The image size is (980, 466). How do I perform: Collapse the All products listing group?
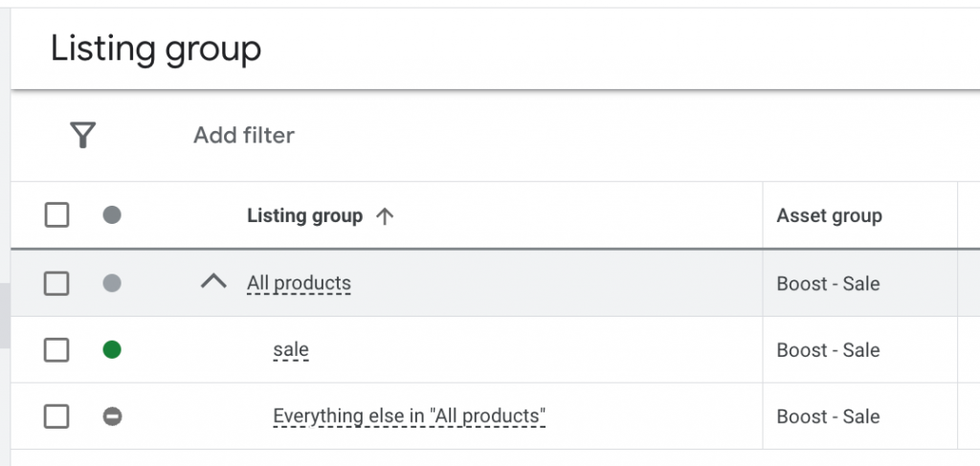coord(213,282)
